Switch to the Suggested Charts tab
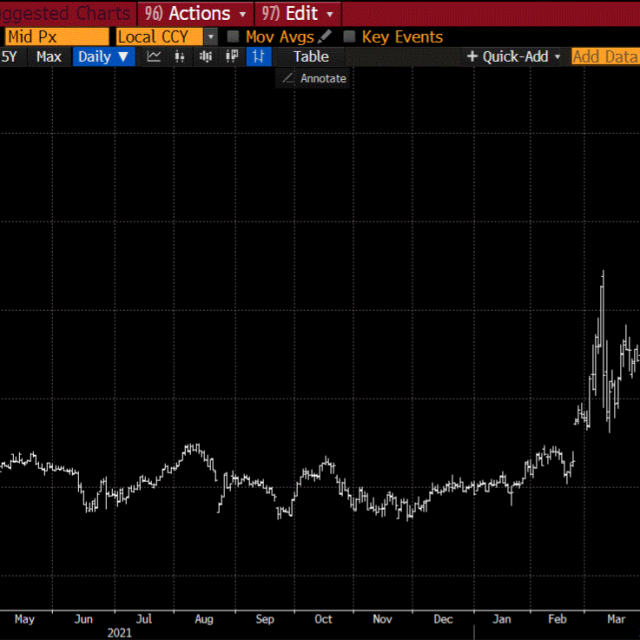Image resolution: width=640 pixels, height=640 pixels. [65, 13]
